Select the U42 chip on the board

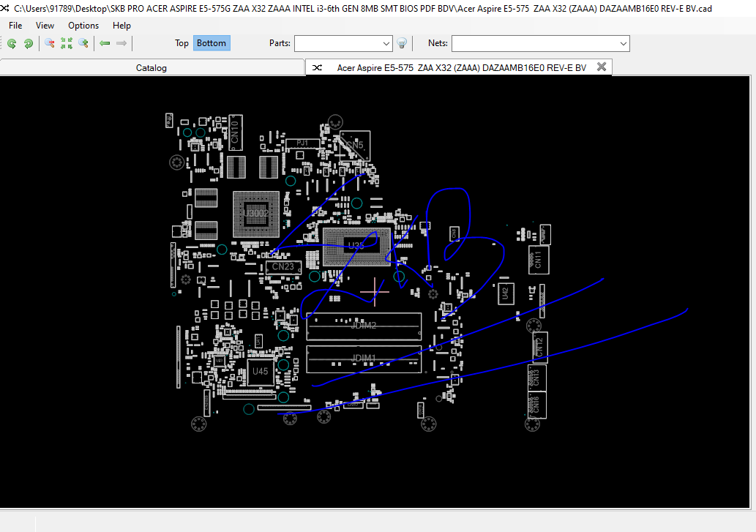click(x=505, y=293)
